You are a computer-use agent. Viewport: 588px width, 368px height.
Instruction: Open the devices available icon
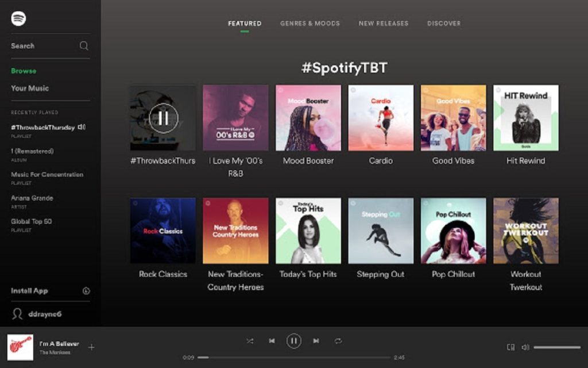(510, 347)
